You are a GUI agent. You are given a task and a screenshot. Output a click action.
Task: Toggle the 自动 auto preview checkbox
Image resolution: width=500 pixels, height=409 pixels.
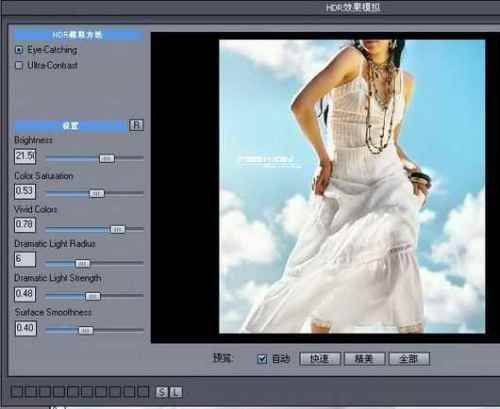click(262, 359)
